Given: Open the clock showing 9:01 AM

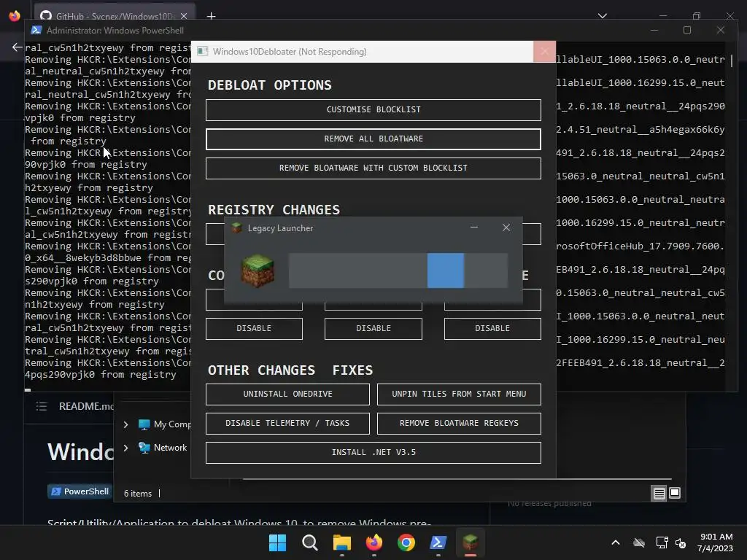Looking at the screenshot, I should pos(715,542).
